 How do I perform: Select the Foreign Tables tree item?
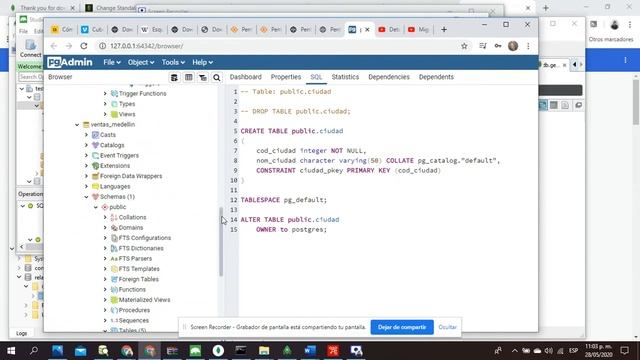tap(139, 279)
